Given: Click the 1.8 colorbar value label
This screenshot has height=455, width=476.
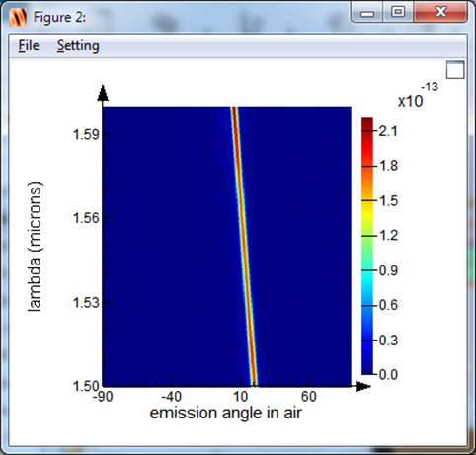Looking at the screenshot, I should (388, 166).
